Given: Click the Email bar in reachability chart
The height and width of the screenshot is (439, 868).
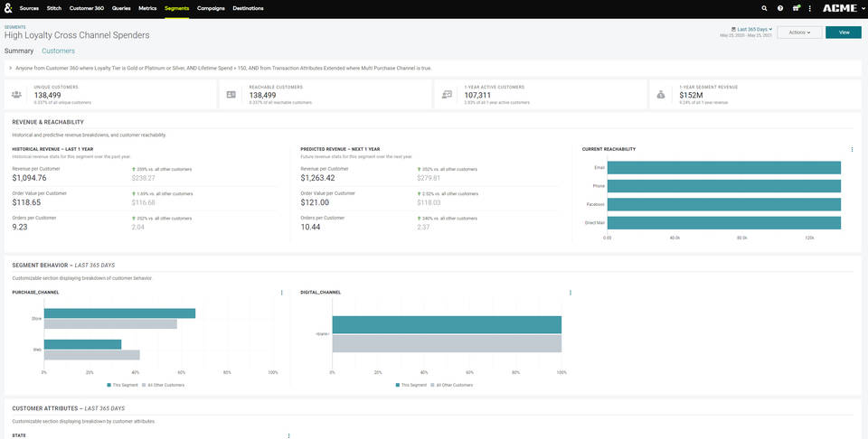Looking at the screenshot, I should 723,167.
